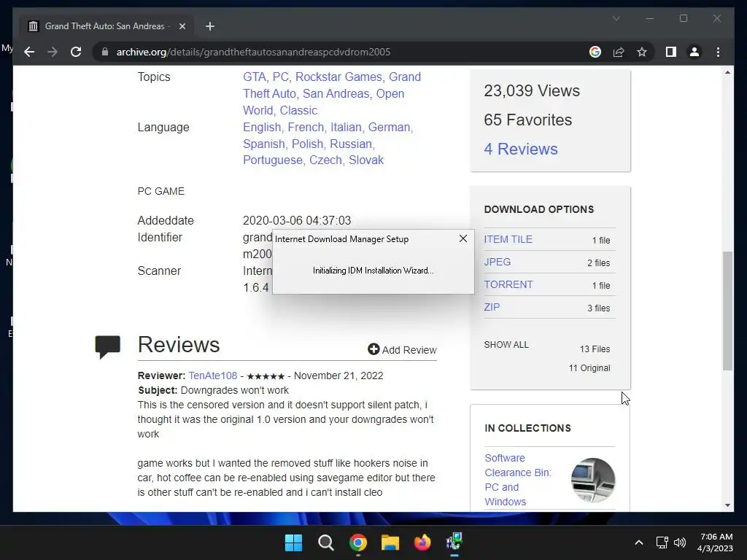The width and height of the screenshot is (747, 560).
Task: Click the Software Clearance Bin computer thumbnail
Action: point(593,480)
